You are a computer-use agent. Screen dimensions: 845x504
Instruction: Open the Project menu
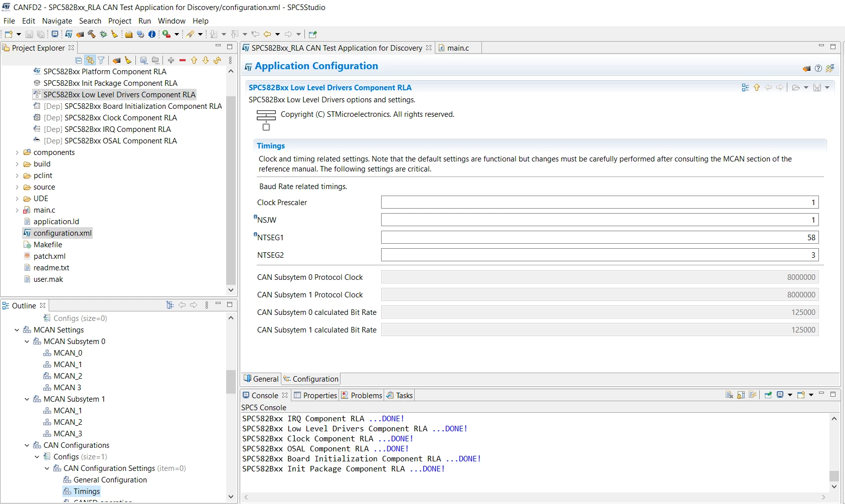[120, 21]
